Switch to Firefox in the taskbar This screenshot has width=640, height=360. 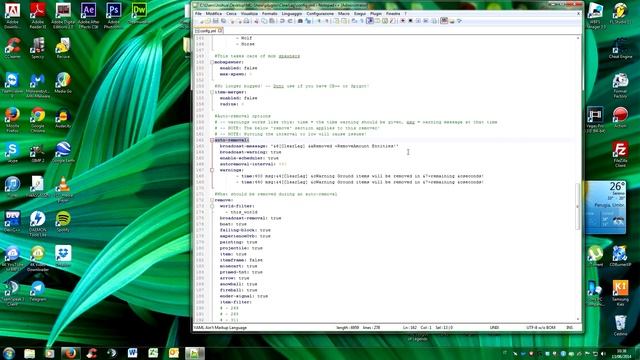[71, 353]
